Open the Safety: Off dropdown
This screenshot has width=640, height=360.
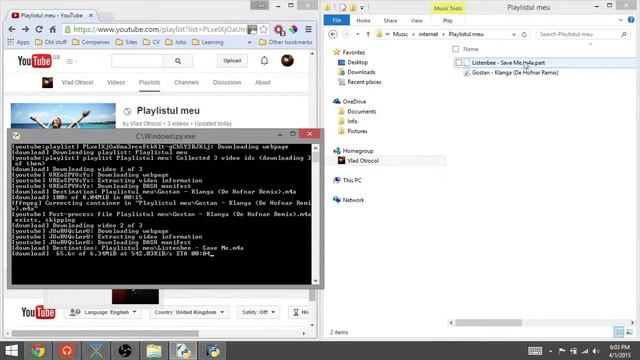pyautogui.click(x=258, y=312)
